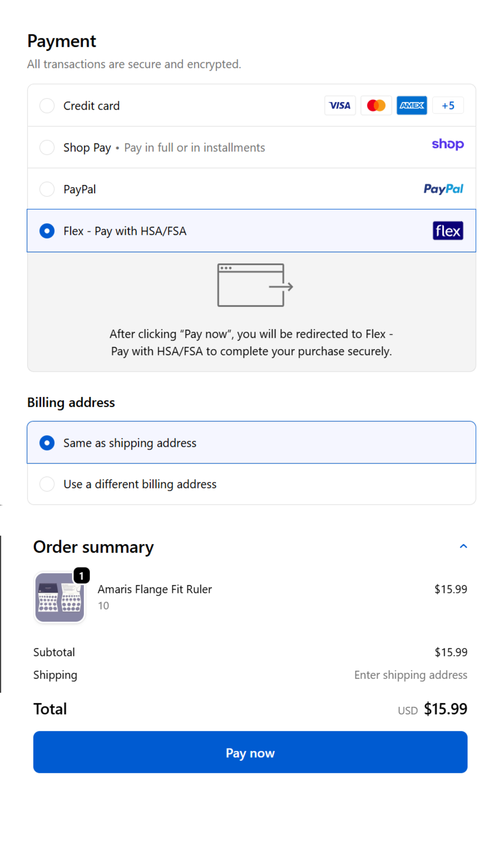Click the Amex card icon
The width and height of the screenshot is (504, 861).
tap(411, 106)
